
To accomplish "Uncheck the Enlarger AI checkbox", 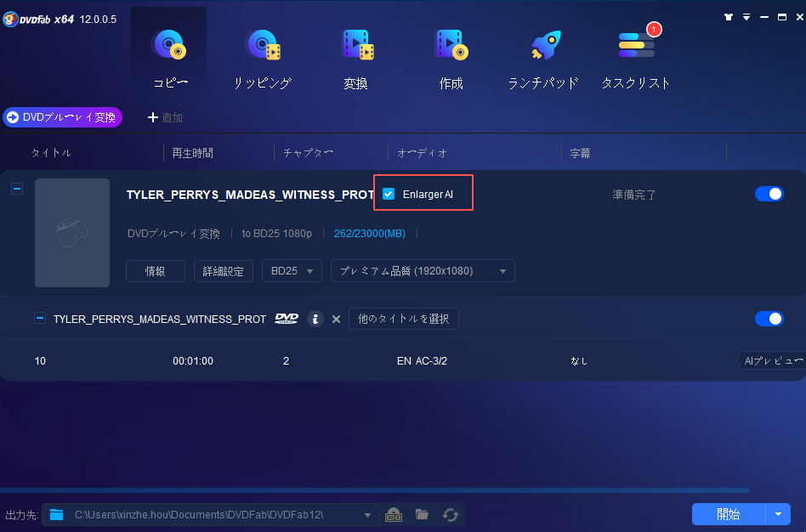I will pos(389,194).
